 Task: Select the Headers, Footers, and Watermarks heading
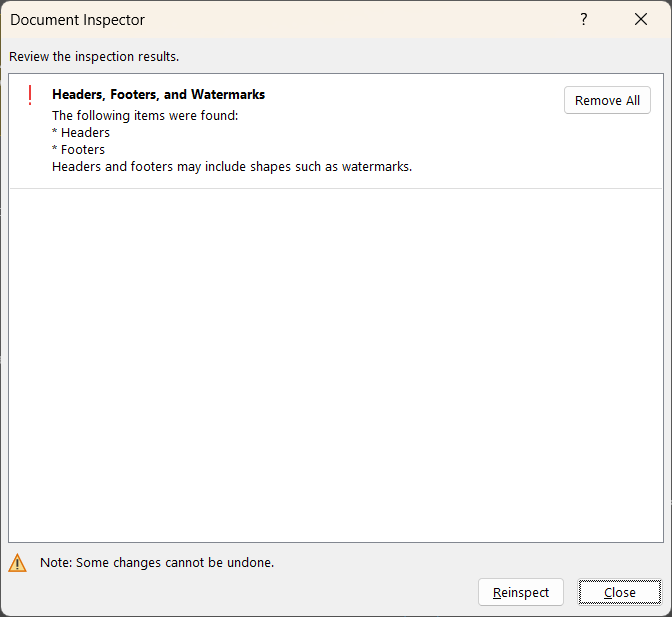pyautogui.click(x=158, y=95)
